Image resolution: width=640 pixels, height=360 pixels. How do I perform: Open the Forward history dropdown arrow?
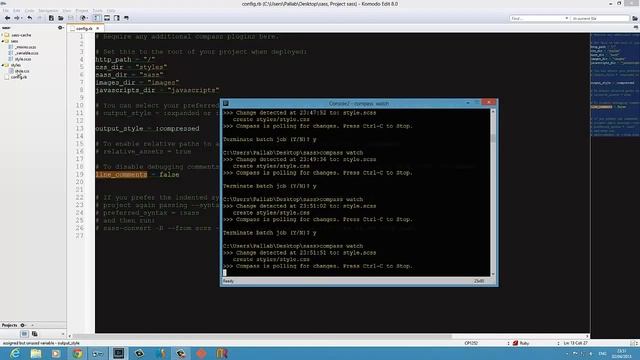coord(21,18)
